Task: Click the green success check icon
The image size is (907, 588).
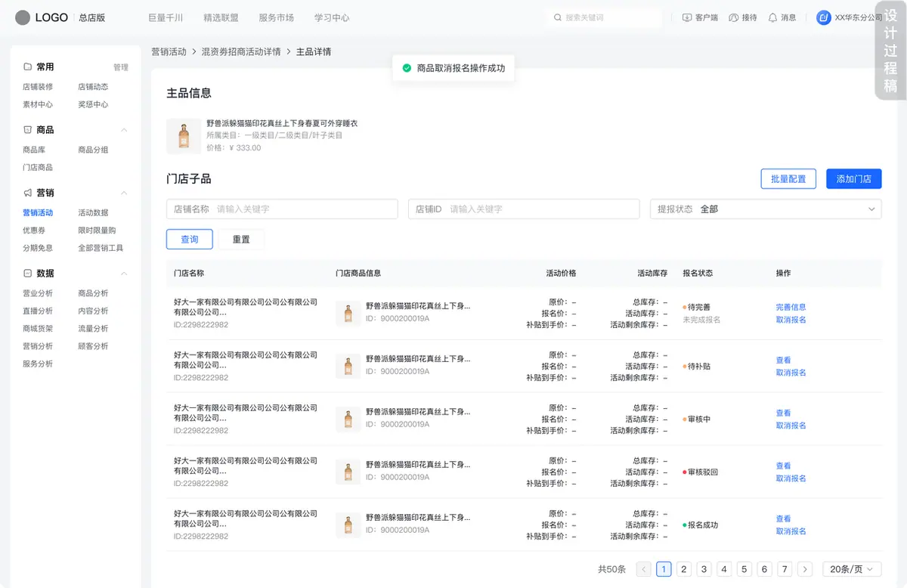Action: [407, 68]
